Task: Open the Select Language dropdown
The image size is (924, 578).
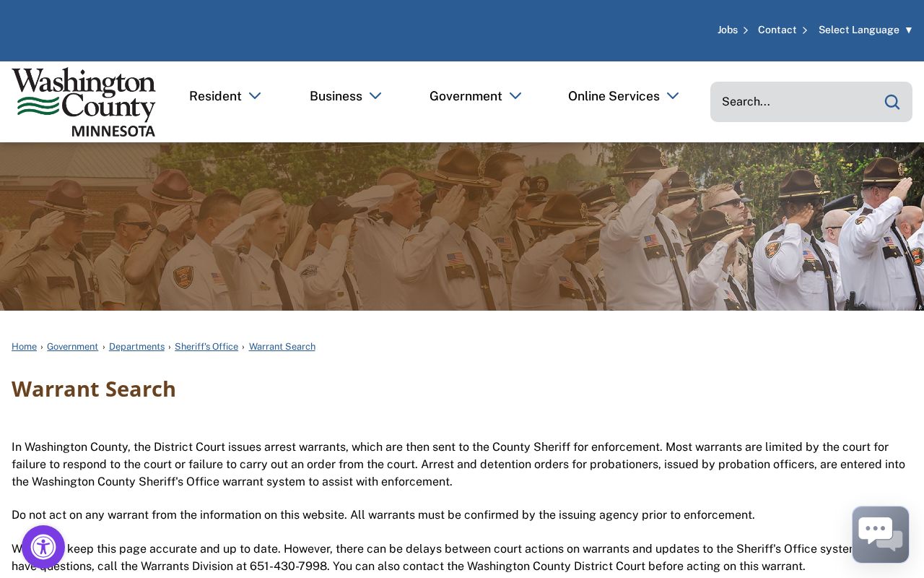Action: [866, 30]
